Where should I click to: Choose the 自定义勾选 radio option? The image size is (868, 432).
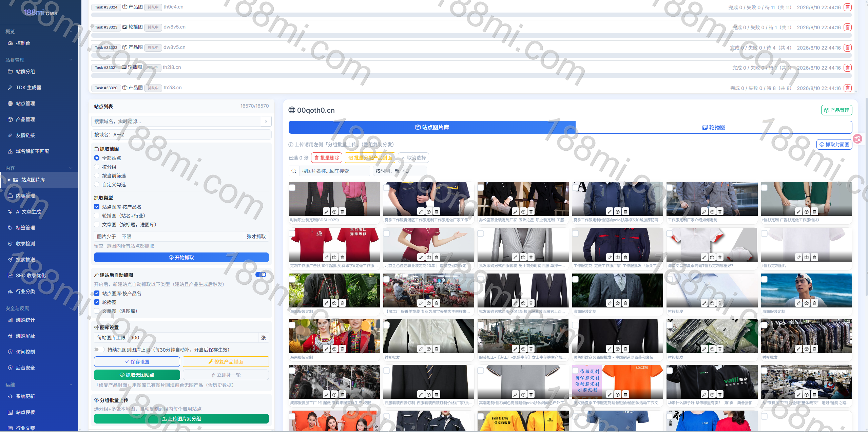pyautogui.click(x=97, y=185)
